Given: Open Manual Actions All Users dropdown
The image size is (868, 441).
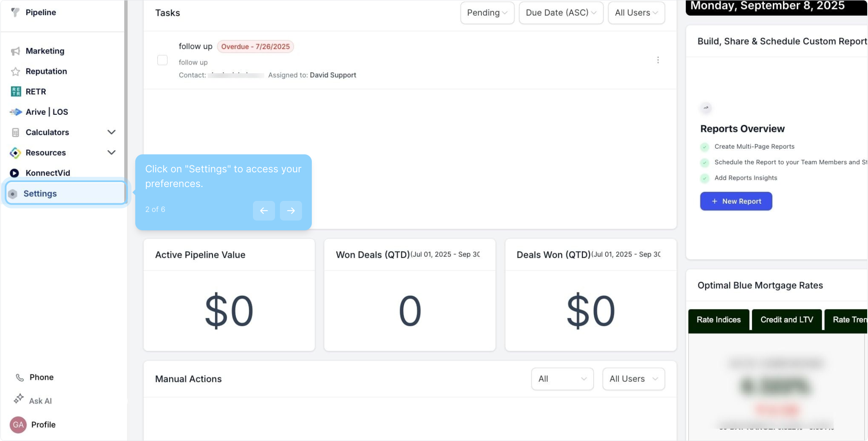Looking at the screenshot, I should click(x=633, y=379).
